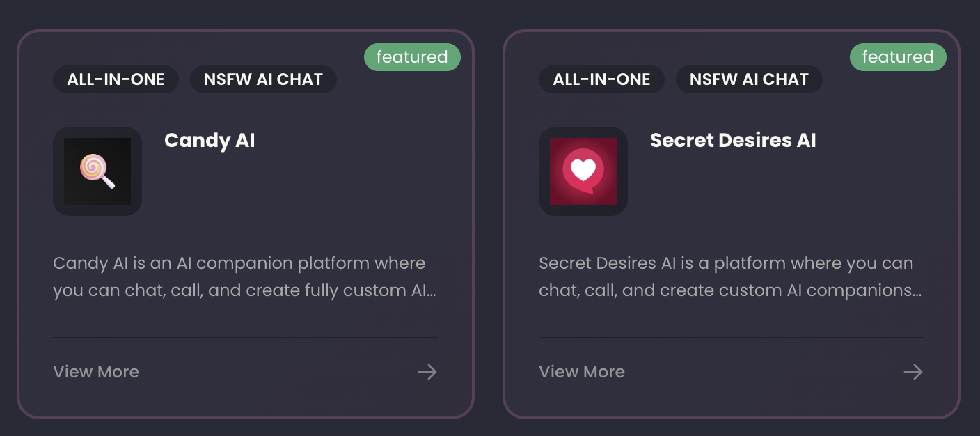The image size is (980, 436).
Task: Click the Secret Desires AI logo thumbnail background
Action: coord(583,171)
